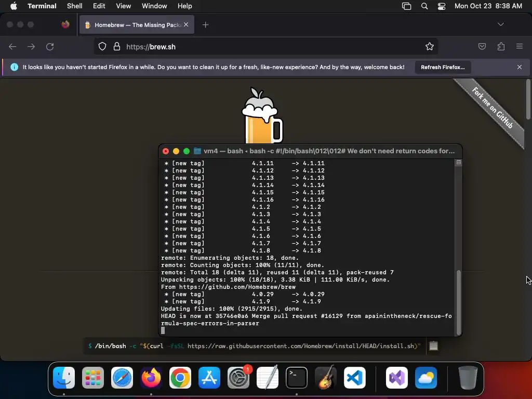Image resolution: width=532 pixels, height=399 pixels.
Task: Open Visual Studio from the Dock
Action: pyautogui.click(x=397, y=378)
